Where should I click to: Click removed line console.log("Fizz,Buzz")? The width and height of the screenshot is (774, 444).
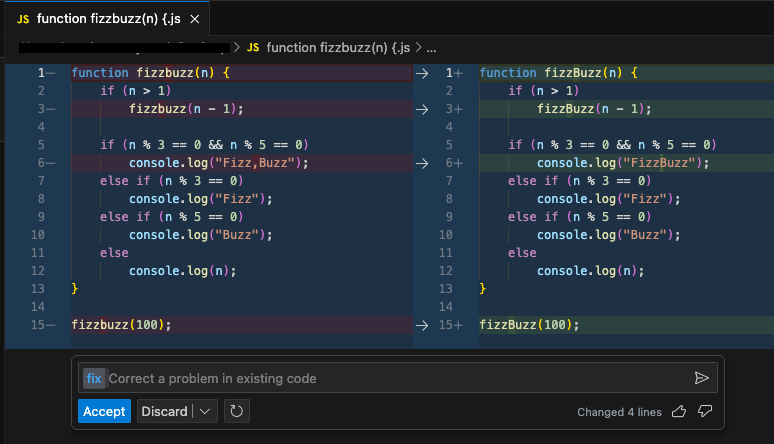(219, 163)
